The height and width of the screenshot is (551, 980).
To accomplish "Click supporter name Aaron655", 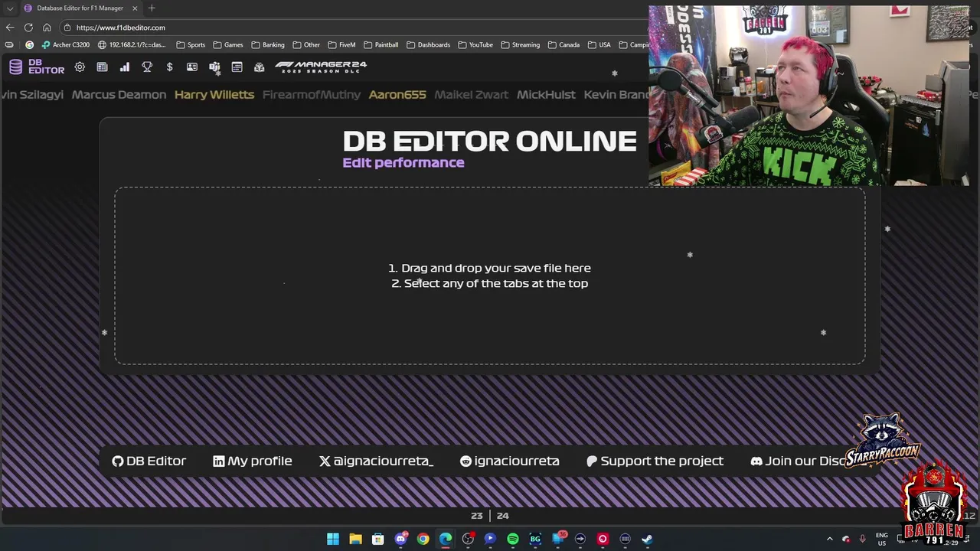I will click(397, 95).
